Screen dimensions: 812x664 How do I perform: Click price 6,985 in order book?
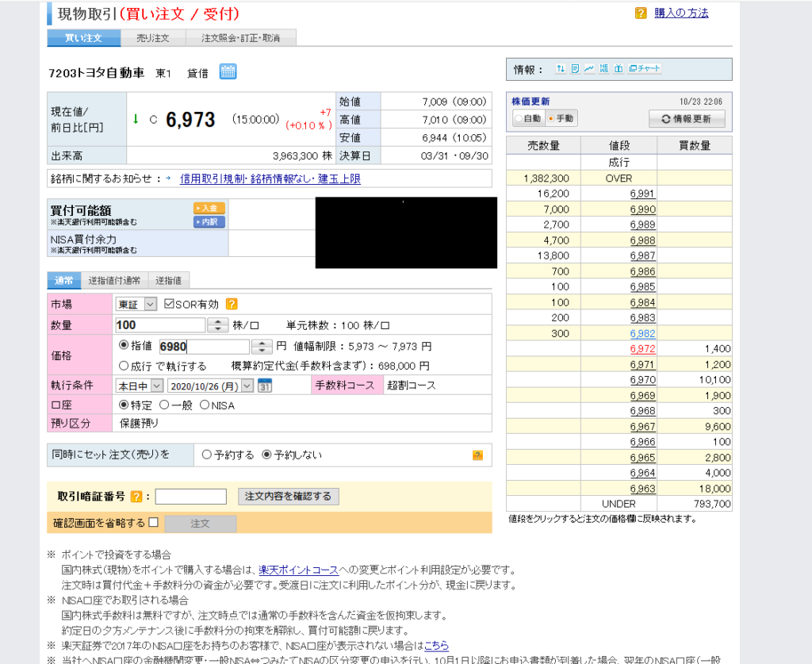tap(642, 287)
